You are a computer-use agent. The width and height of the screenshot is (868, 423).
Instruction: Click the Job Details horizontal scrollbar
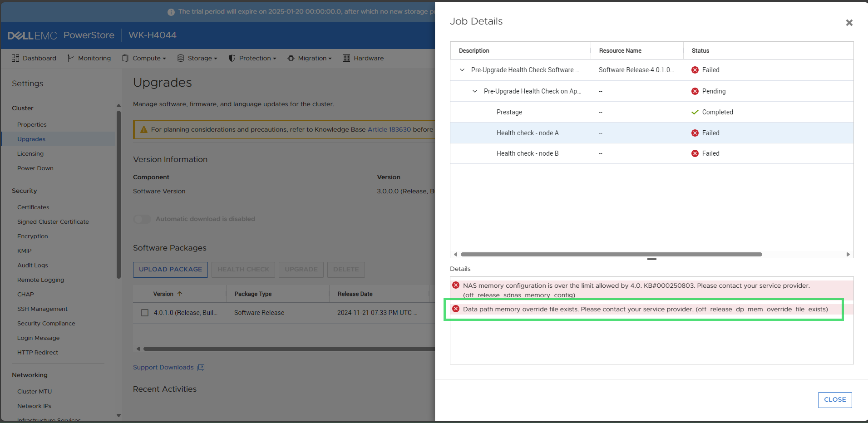tap(611, 255)
